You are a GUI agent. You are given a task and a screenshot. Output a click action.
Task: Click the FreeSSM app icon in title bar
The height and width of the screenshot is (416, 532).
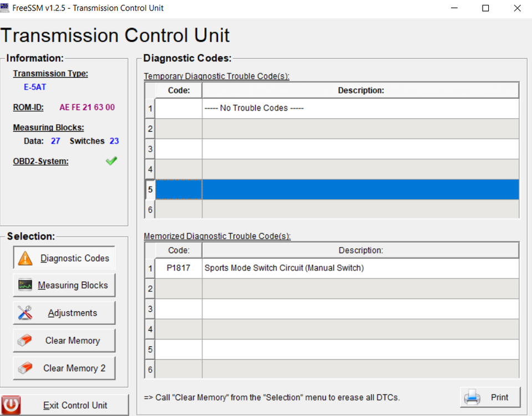click(5, 8)
